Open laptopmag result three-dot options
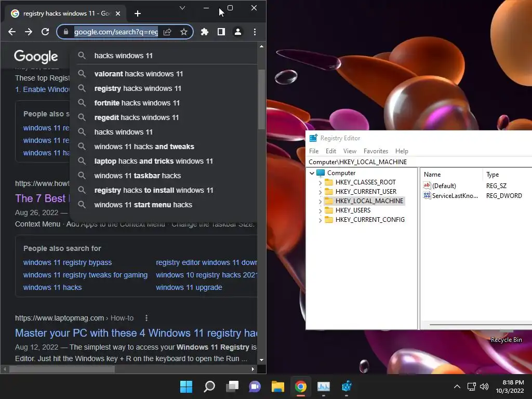 tap(146, 318)
